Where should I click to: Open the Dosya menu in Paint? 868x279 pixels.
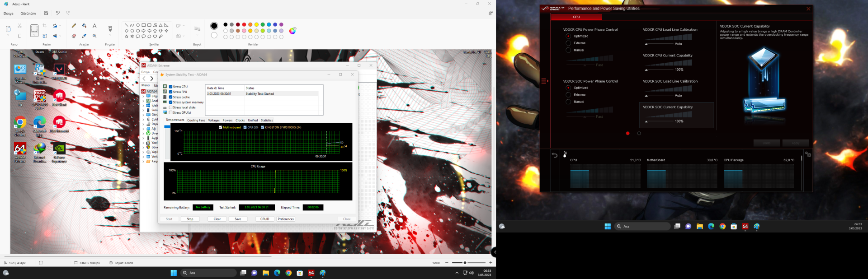pyautogui.click(x=9, y=14)
